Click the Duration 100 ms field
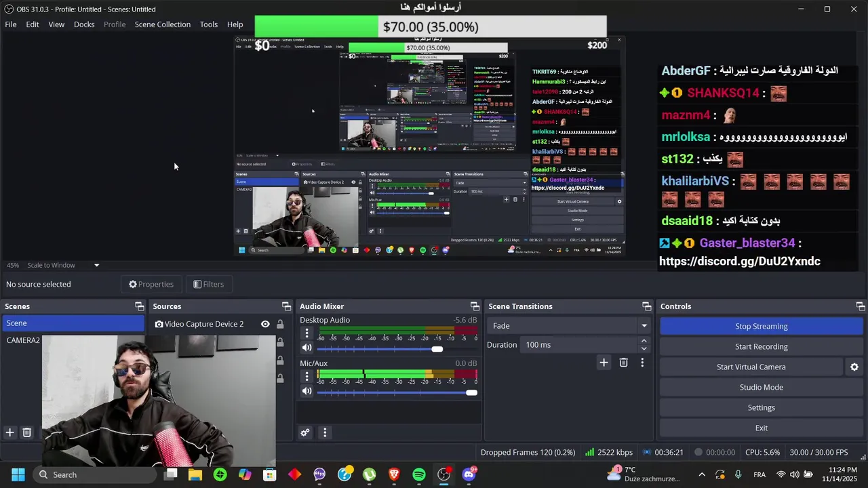 tap(580, 345)
